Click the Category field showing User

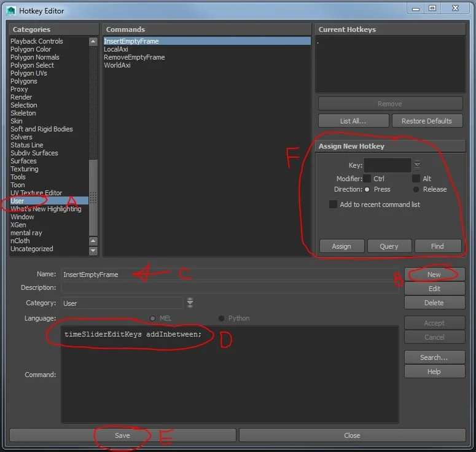[122, 303]
